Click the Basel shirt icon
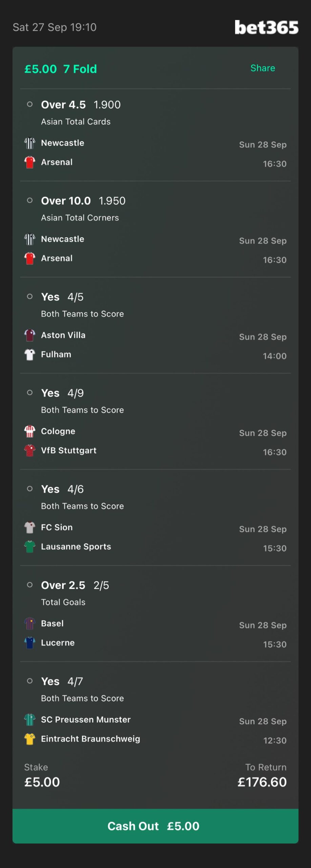311x868 pixels. pos(30,624)
